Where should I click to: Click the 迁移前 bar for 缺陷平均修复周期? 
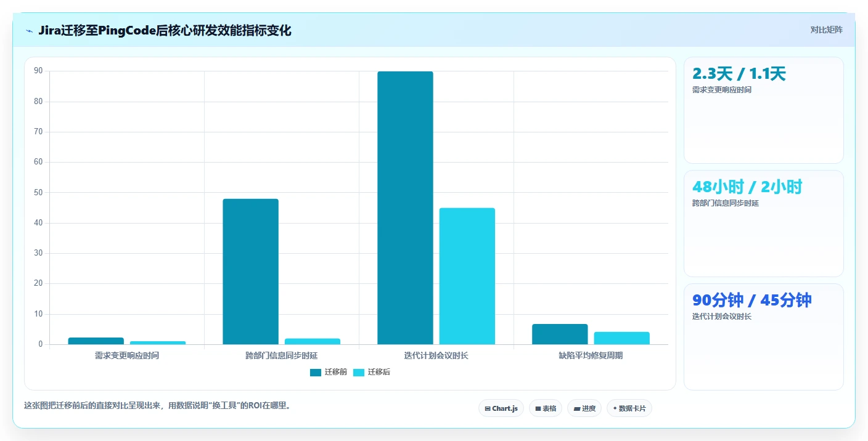click(x=560, y=334)
